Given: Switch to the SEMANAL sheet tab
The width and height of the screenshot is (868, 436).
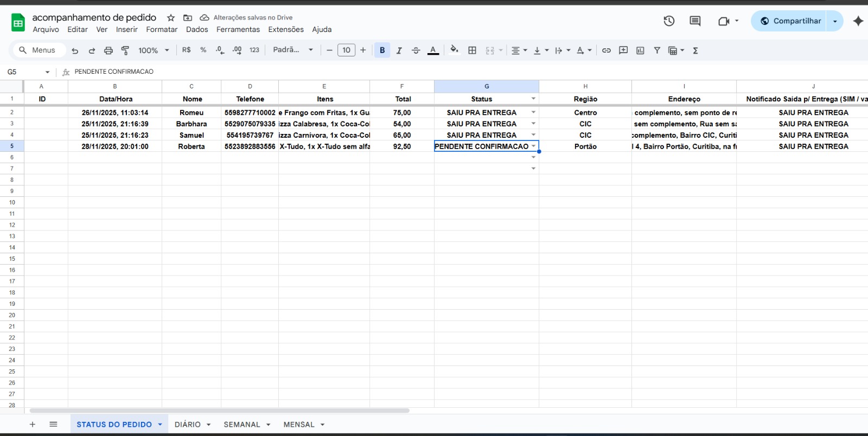Looking at the screenshot, I should point(242,425).
